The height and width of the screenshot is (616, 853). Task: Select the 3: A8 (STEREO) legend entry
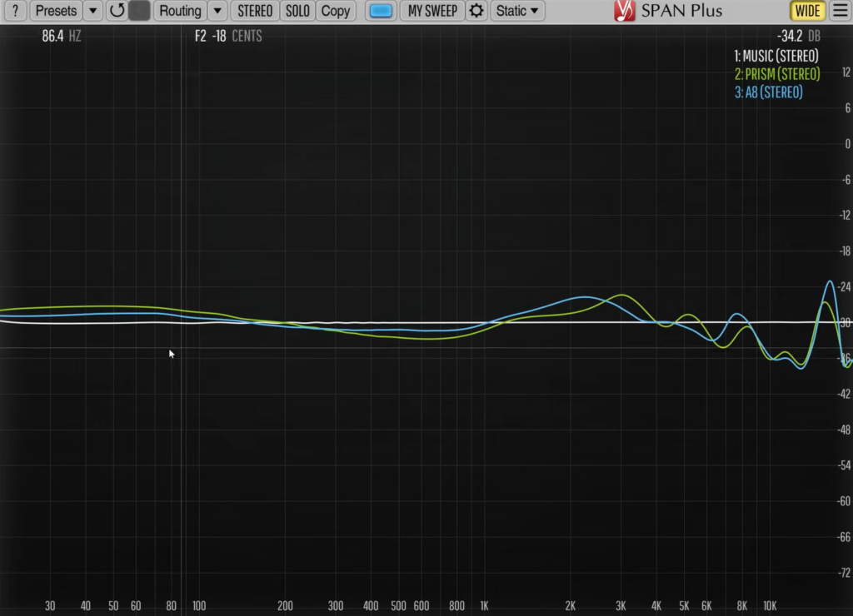tap(768, 92)
